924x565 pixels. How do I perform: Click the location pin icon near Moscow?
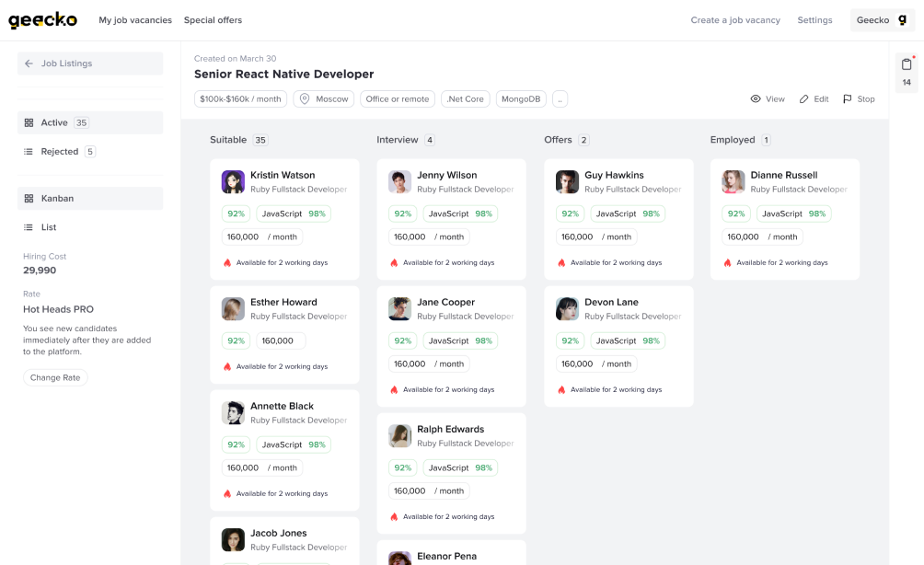pos(305,99)
